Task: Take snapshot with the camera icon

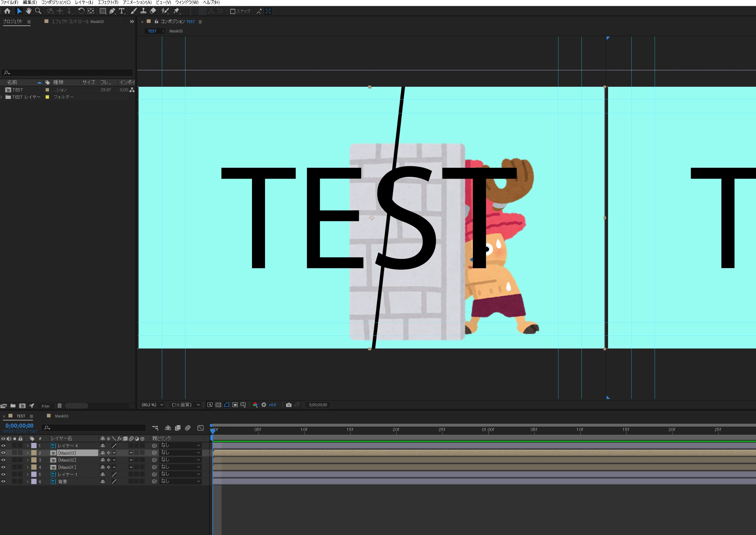Action: point(289,405)
